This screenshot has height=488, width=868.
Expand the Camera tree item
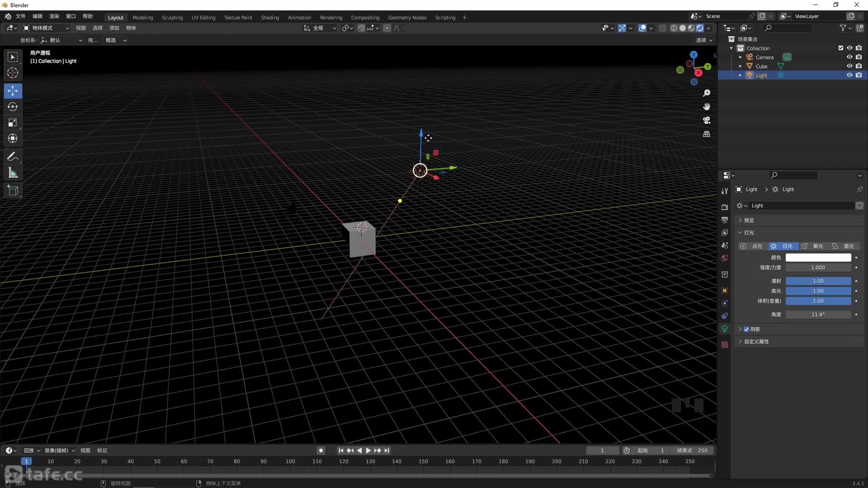coord(740,57)
